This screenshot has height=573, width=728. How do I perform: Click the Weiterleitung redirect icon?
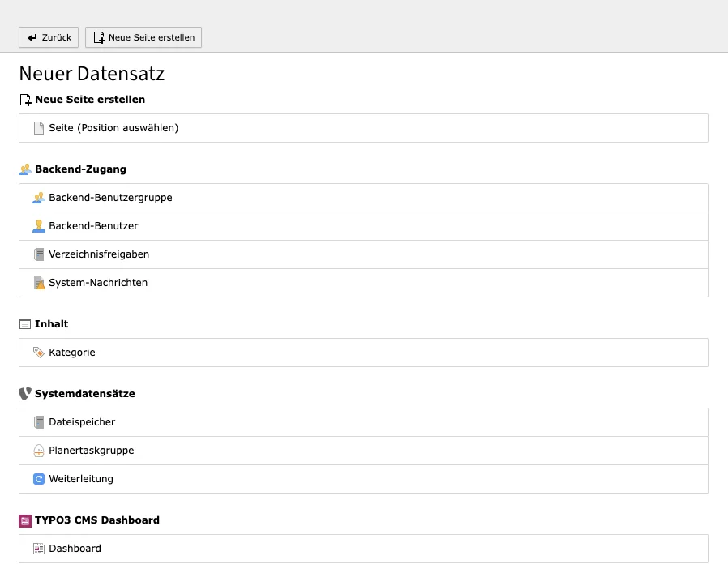click(x=39, y=478)
